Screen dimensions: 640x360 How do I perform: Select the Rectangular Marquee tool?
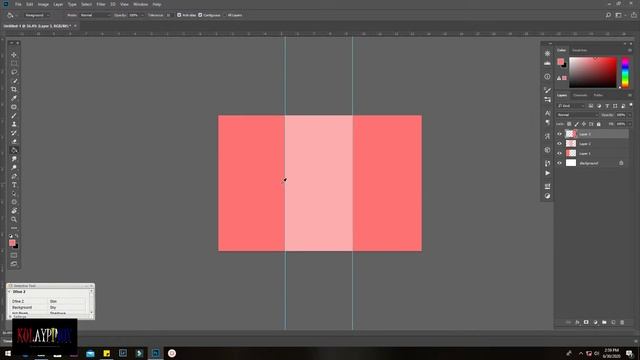point(14,63)
